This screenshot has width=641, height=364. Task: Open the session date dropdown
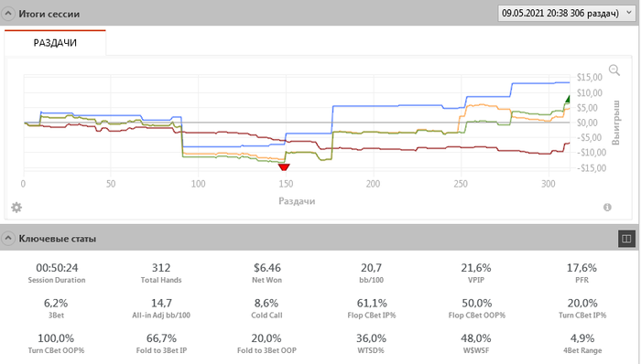pos(566,14)
